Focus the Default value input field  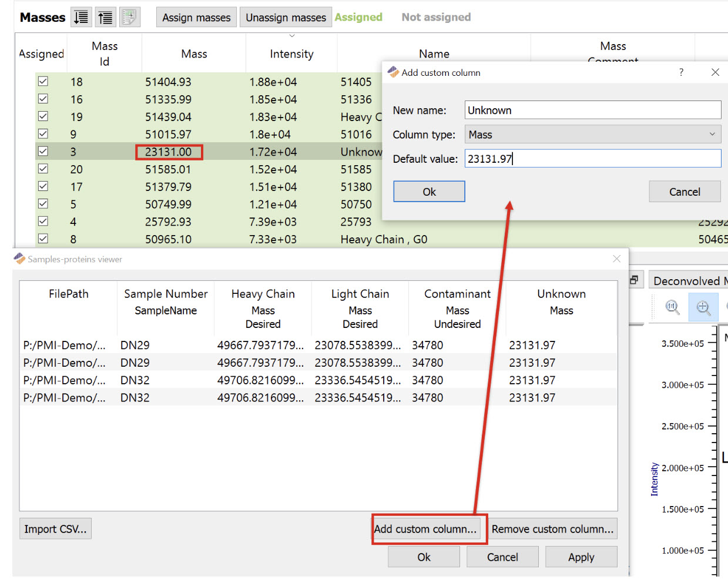(592, 159)
